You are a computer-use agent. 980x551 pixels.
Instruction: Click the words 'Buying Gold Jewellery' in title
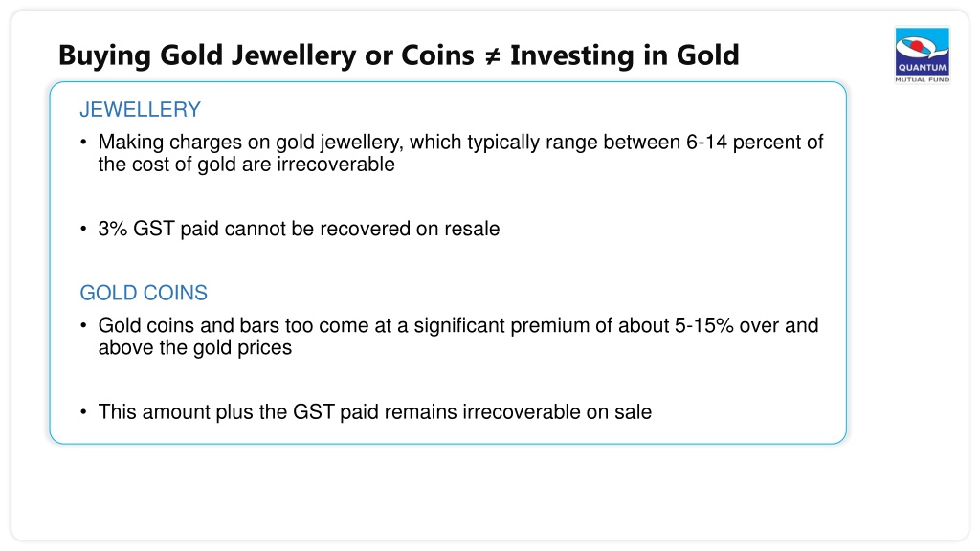click(x=208, y=55)
